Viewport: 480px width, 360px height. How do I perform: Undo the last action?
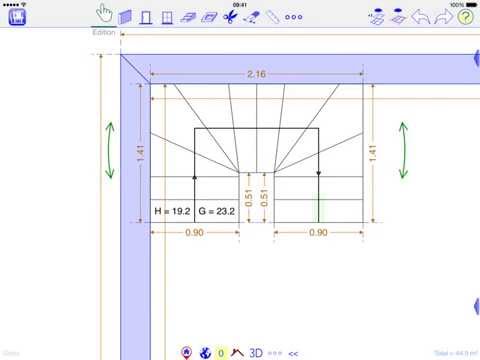click(x=420, y=17)
